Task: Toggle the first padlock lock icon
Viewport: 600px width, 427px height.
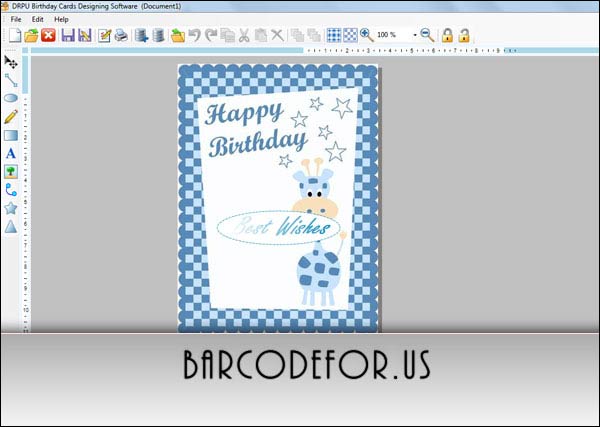Action: pos(447,36)
